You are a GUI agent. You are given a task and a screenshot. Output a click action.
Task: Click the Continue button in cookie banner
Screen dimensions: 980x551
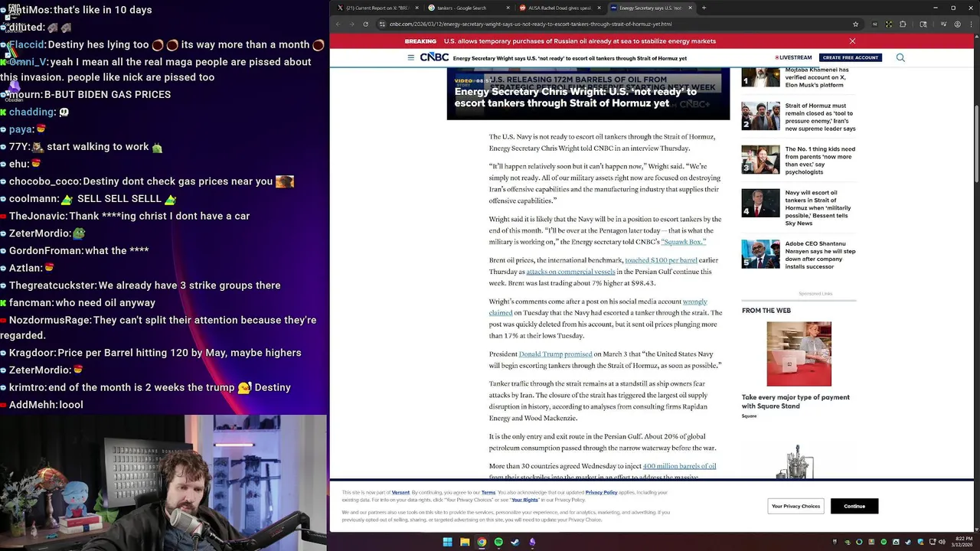click(x=854, y=506)
